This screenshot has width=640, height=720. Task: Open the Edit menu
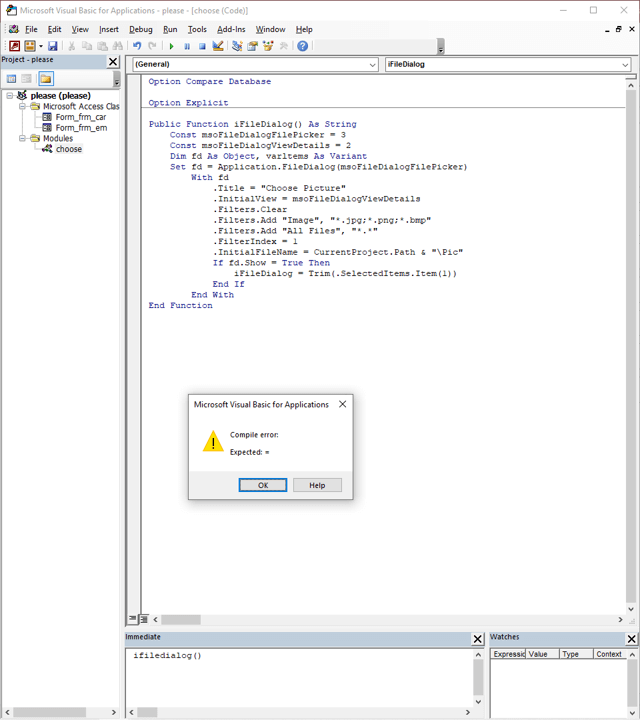55,29
